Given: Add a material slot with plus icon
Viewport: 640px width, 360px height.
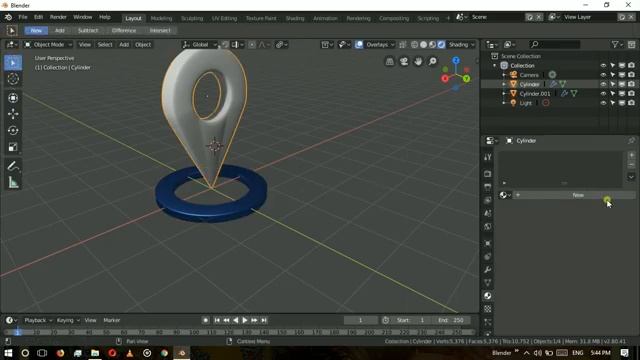Looking at the screenshot, I should pyautogui.click(x=631, y=155).
